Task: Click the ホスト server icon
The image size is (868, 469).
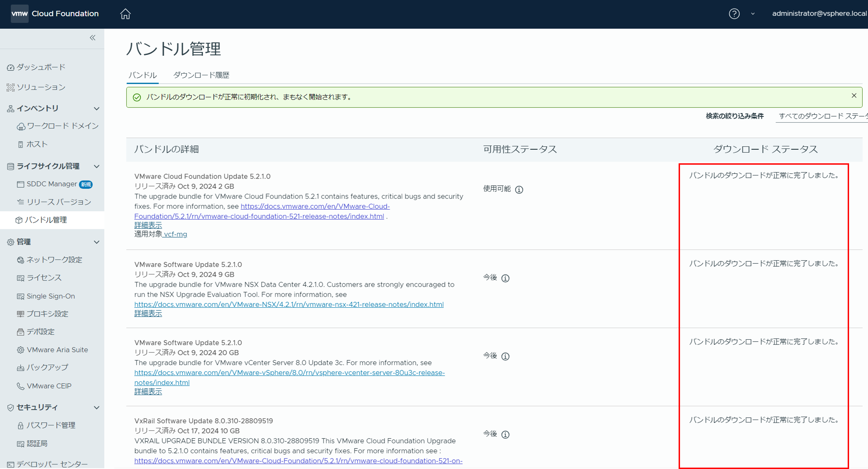Action: 21,145
